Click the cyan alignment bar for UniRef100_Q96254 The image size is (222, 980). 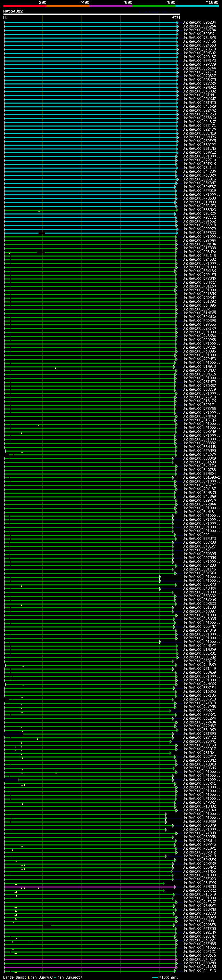click(91, 26)
